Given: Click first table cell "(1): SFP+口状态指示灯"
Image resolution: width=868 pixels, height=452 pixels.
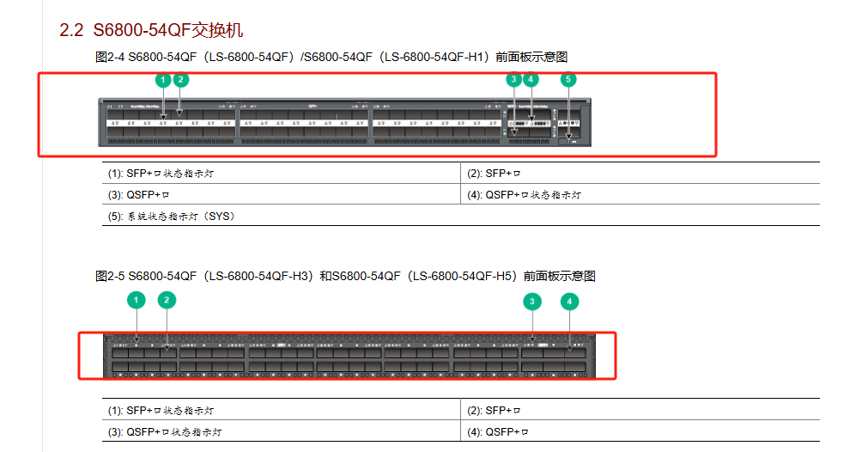Looking at the screenshot, I should click(282, 174).
